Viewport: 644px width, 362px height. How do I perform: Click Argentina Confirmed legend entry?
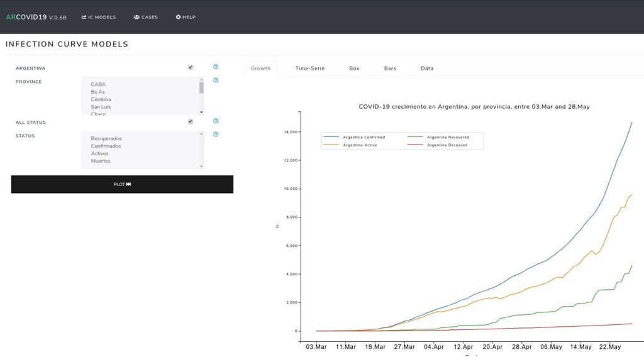pos(354,137)
